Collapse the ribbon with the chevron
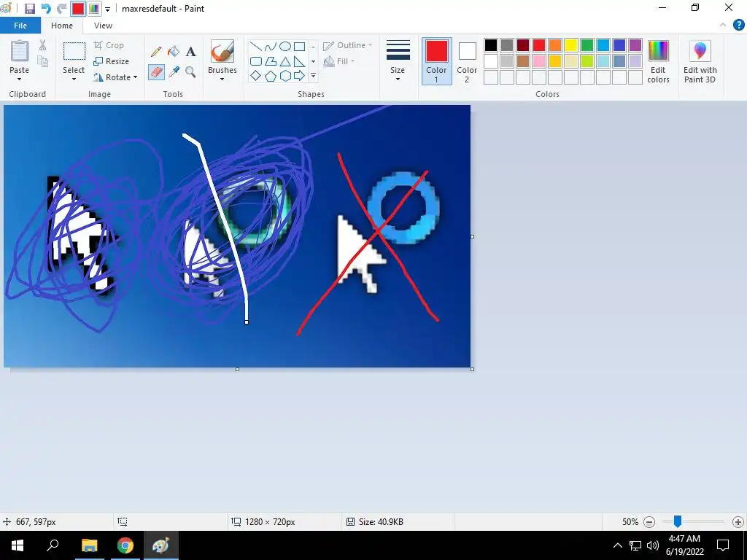747x560 pixels. tap(723, 26)
